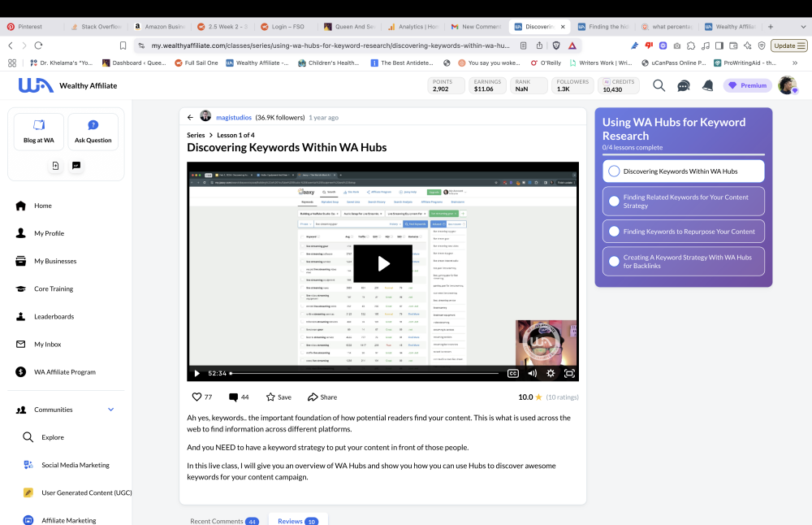Open the Recent Comments tab
812x525 pixels.
(224, 520)
